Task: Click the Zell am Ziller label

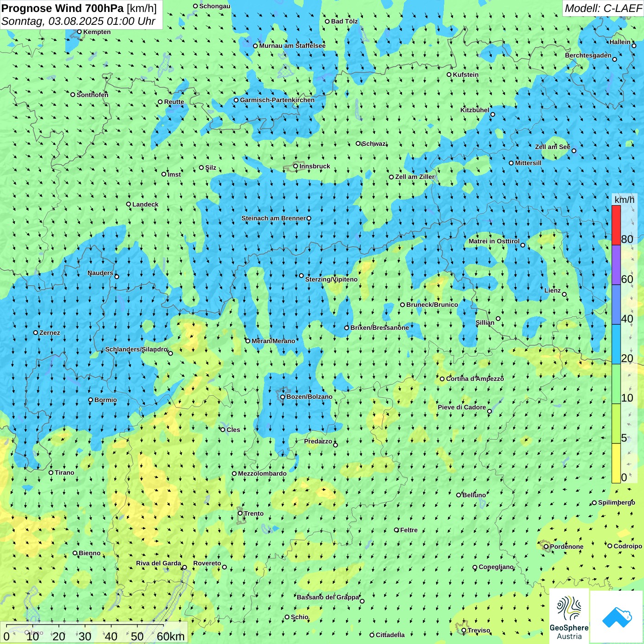Action: coord(415,177)
